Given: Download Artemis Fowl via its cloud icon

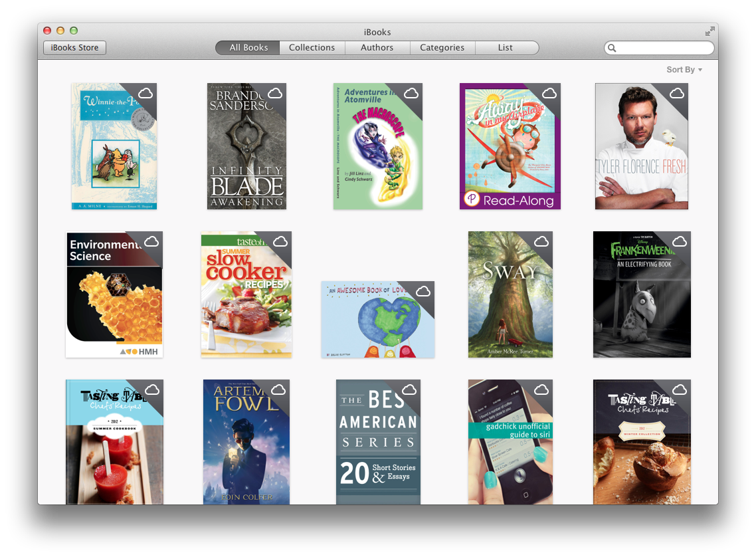Looking at the screenshot, I should coord(278,390).
